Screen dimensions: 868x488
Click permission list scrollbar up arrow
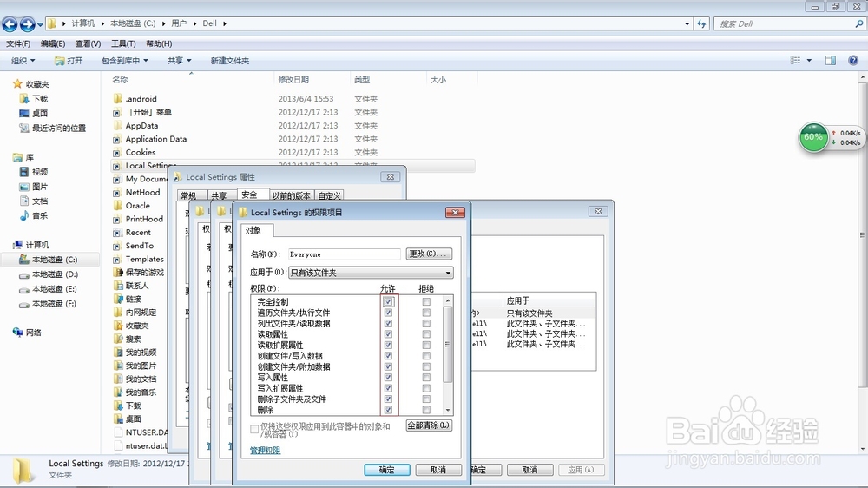448,300
